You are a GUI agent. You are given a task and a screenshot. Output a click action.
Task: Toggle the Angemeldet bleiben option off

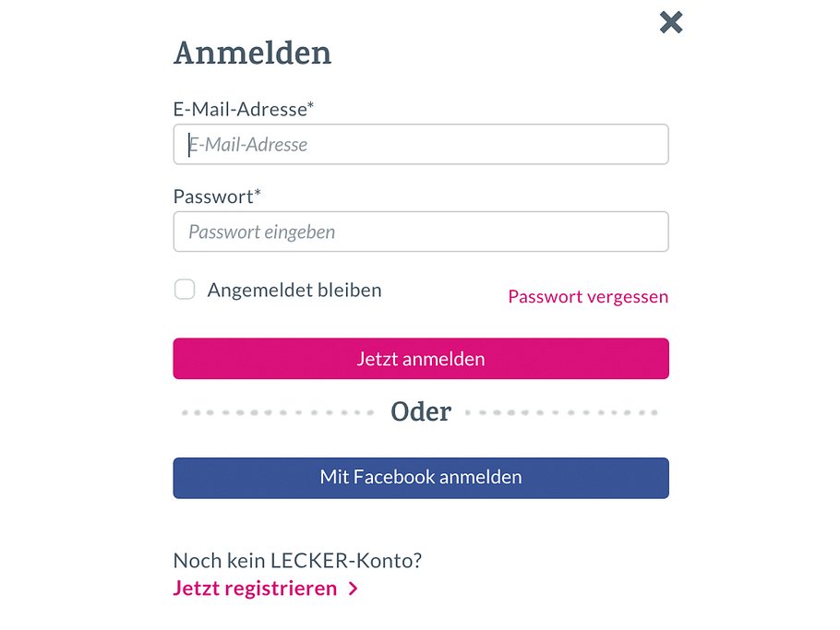point(185,289)
